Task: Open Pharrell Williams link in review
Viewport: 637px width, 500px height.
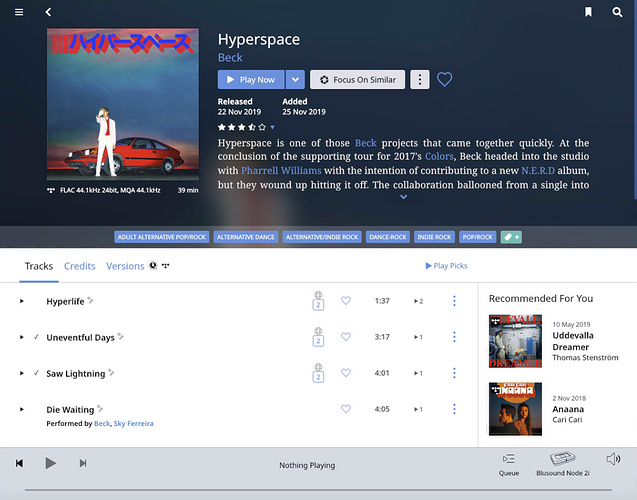Action: click(281, 171)
